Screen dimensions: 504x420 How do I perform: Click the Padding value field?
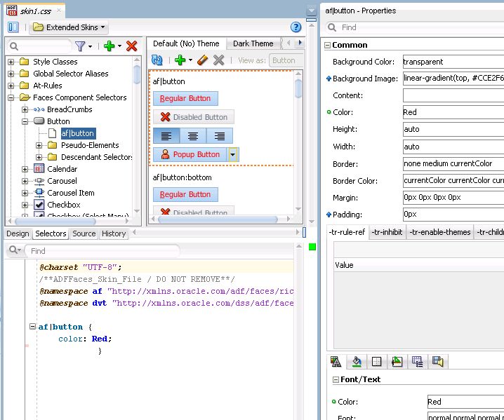click(x=453, y=214)
